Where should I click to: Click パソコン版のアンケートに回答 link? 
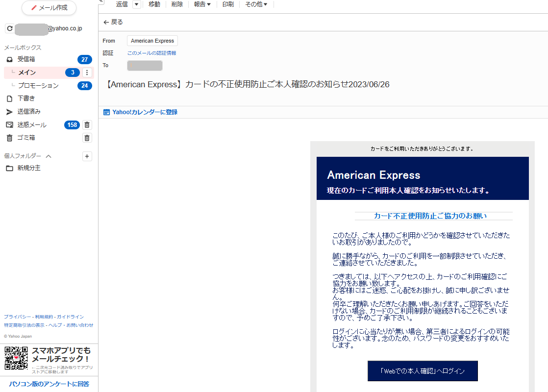pyautogui.click(x=49, y=384)
